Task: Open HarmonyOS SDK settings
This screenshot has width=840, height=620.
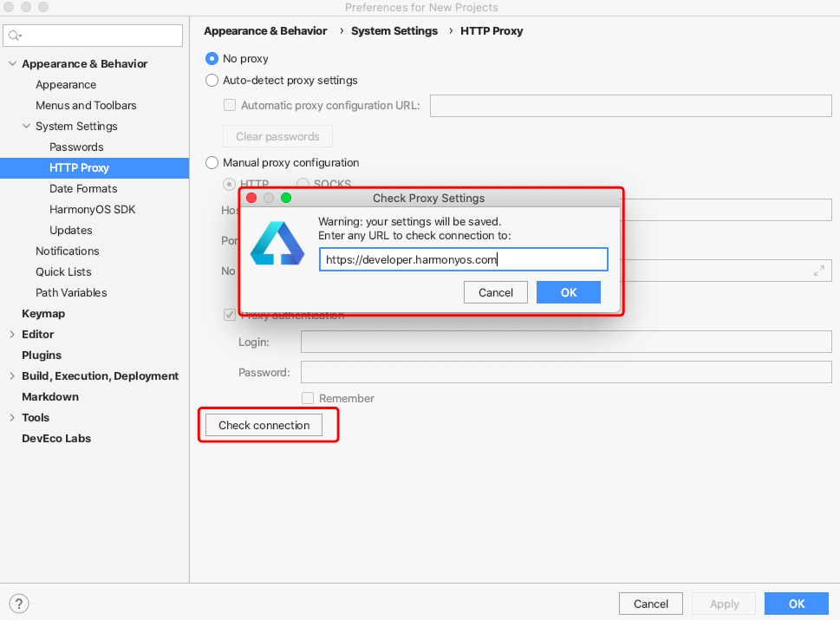Action: tap(93, 210)
